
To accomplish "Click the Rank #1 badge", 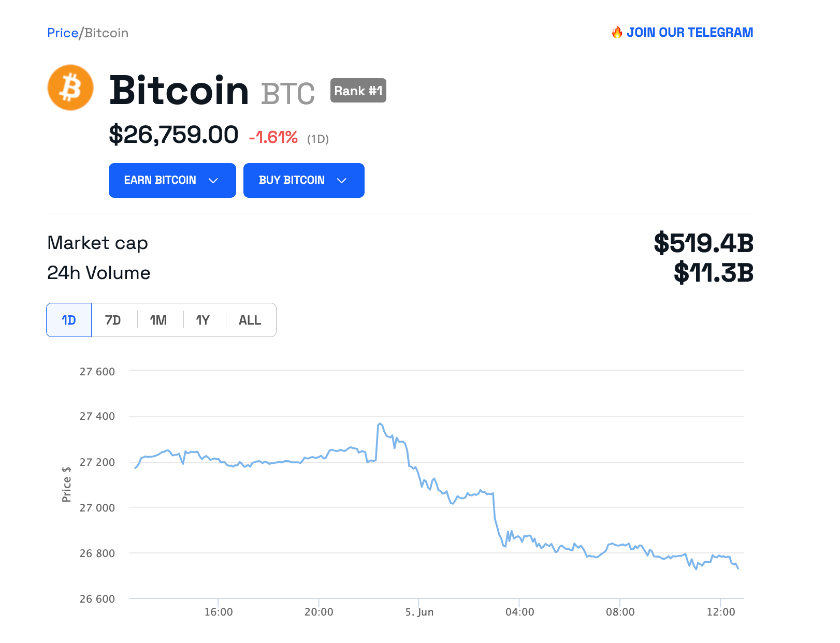I will pyautogui.click(x=358, y=91).
